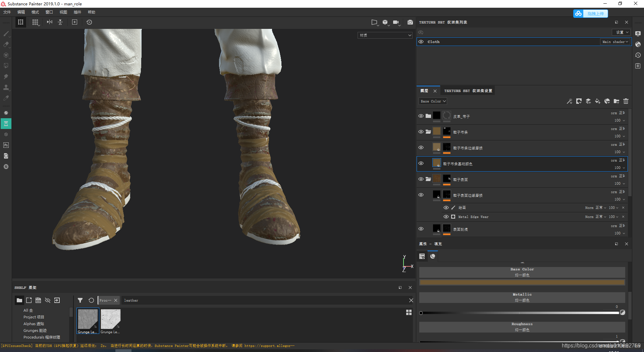Open the 插件 menu

pos(77,12)
